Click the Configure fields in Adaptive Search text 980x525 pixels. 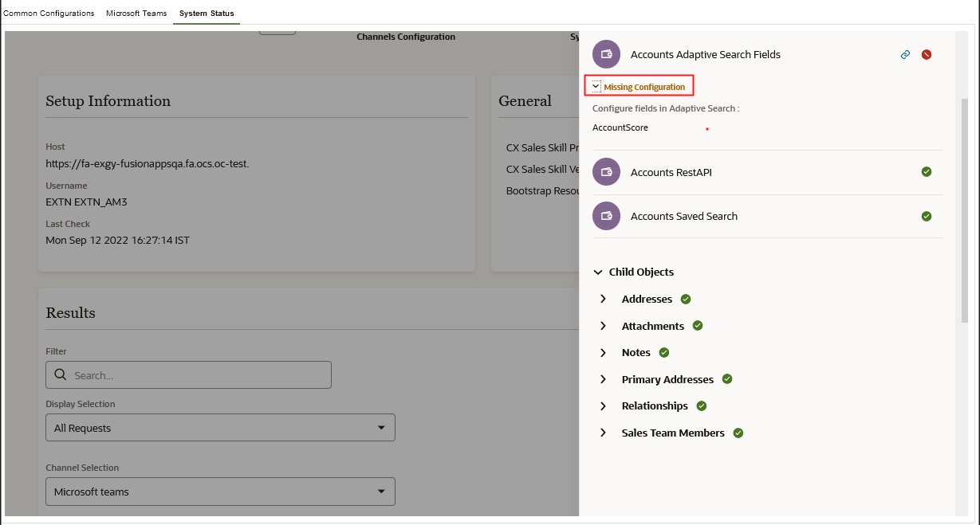[666, 108]
